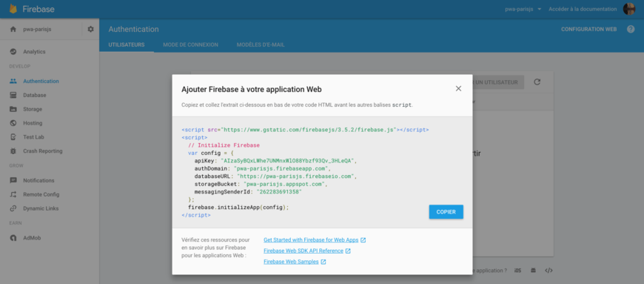
Task: Click the Firebase flame logo
Action: pyautogui.click(x=13, y=9)
